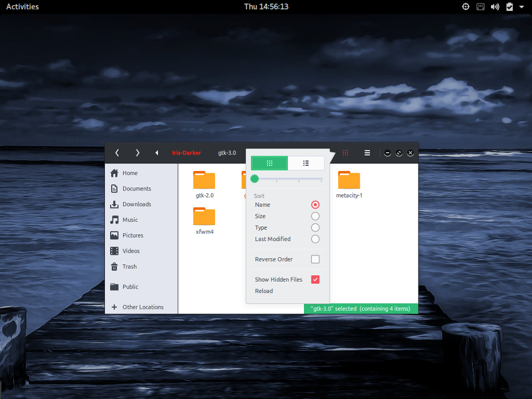532x399 pixels.
Task: Open Music in the sidebar
Action: (141, 220)
